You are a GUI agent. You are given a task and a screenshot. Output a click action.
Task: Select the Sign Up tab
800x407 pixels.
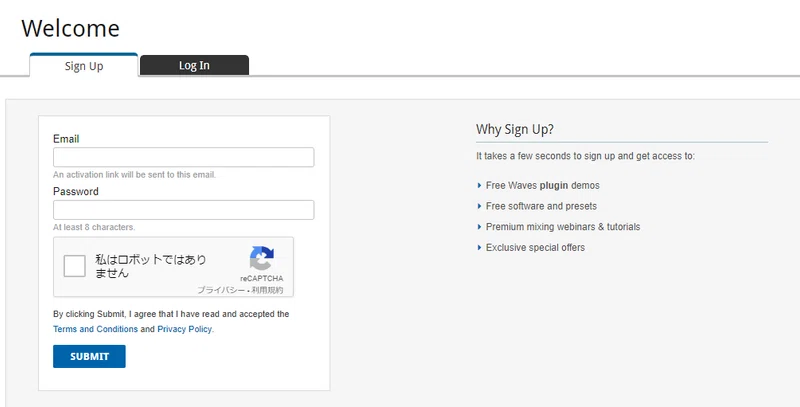[84, 65]
